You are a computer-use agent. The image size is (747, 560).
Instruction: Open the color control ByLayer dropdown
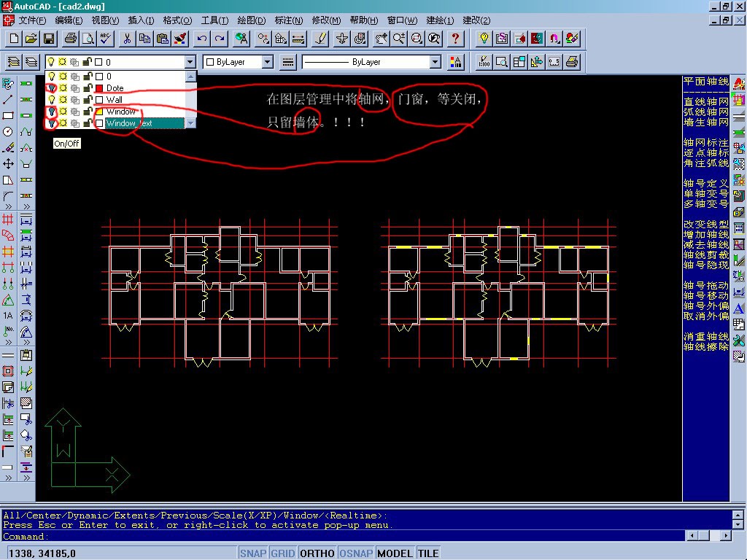click(x=267, y=62)
